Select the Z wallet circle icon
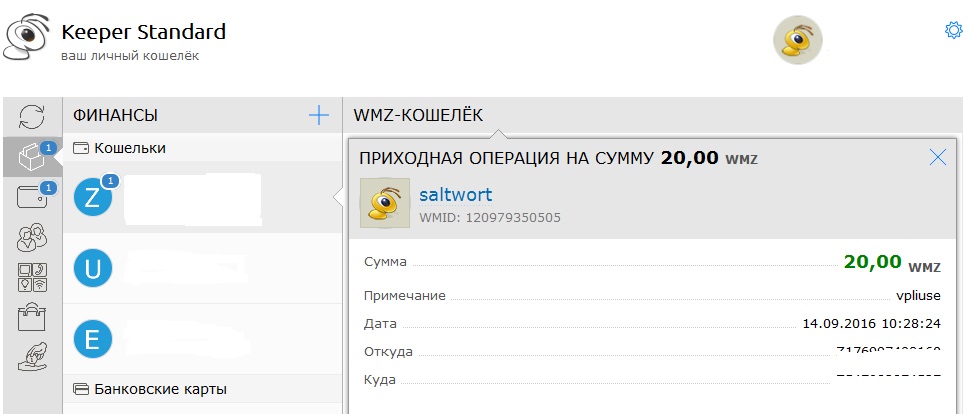Viewport: 968px width, 414px height. (93, 197)
